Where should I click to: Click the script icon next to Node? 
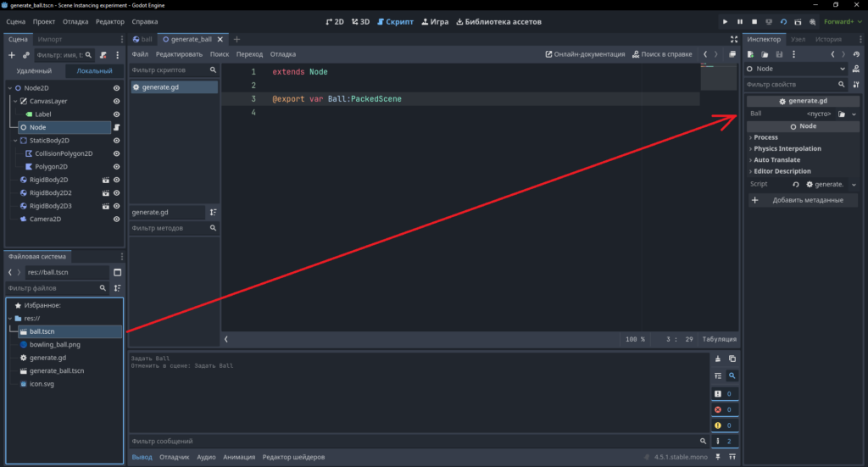tap(116, 127)
